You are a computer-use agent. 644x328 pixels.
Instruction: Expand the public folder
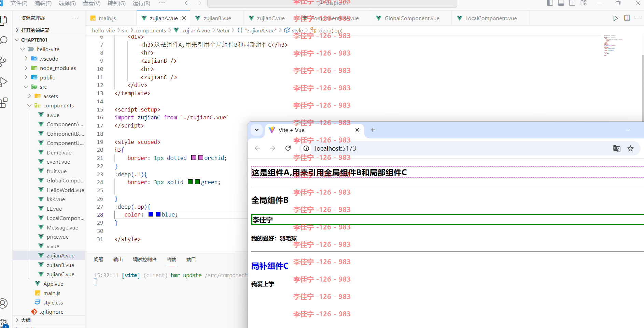(x=49, y=77)
